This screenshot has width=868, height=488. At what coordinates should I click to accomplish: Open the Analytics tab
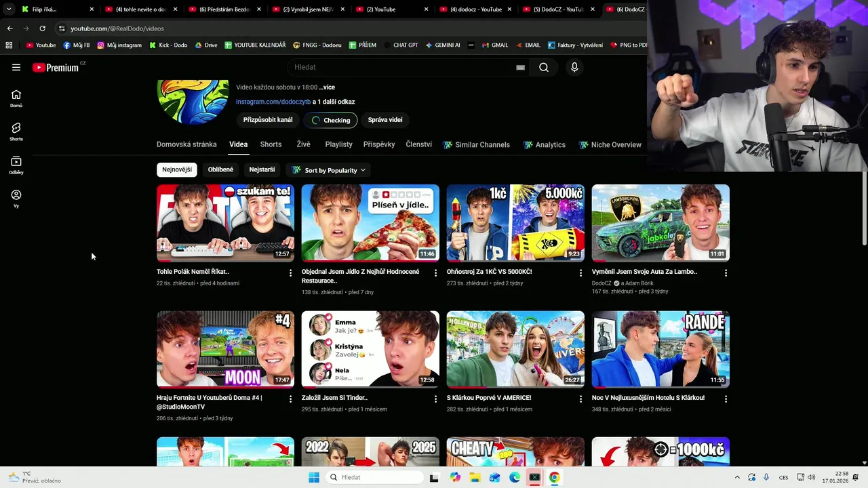(545, 144)
